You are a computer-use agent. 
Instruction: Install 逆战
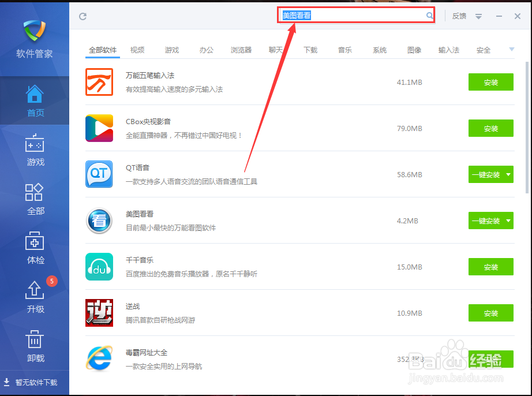pos(490,313)
